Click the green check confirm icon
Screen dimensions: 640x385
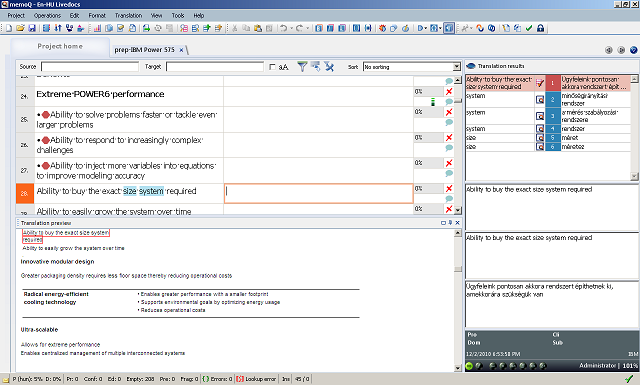point(529,28)
